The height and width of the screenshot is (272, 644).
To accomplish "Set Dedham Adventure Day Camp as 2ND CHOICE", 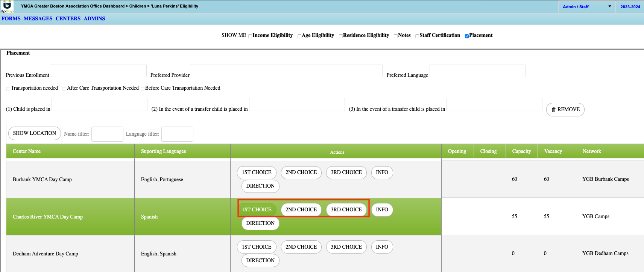I will (301, 247).
